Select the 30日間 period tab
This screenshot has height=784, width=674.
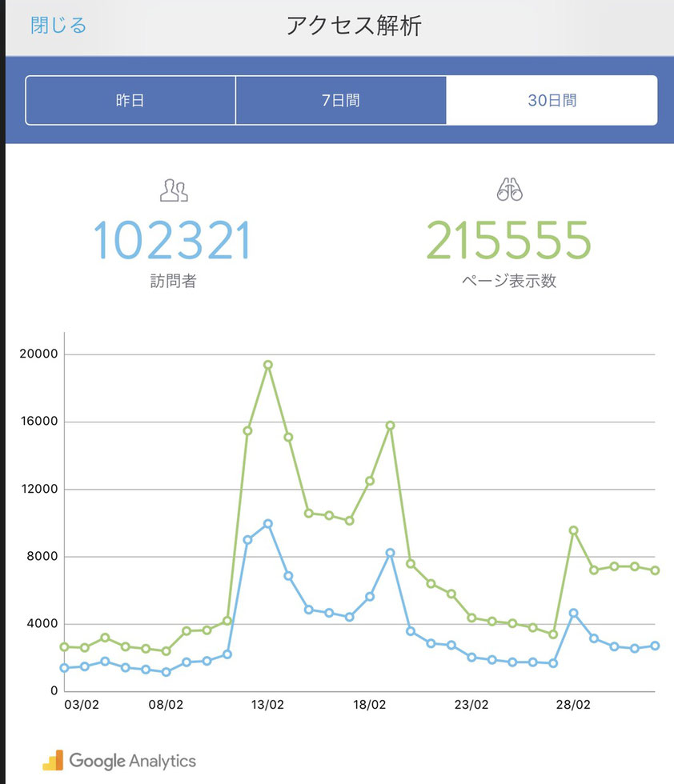coord(552,100)
